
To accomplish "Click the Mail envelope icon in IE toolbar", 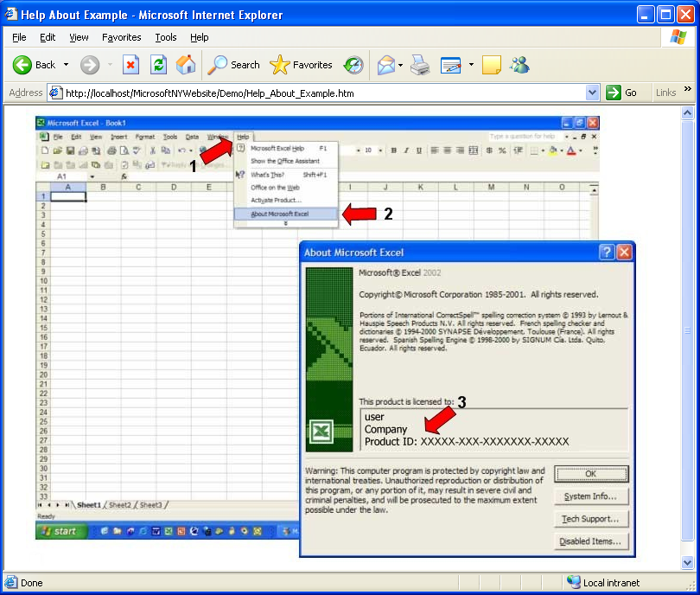I will (385, 65).
